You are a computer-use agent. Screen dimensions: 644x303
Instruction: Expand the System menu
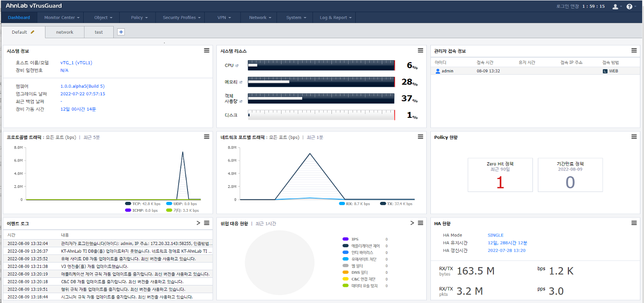click(296, 18)
